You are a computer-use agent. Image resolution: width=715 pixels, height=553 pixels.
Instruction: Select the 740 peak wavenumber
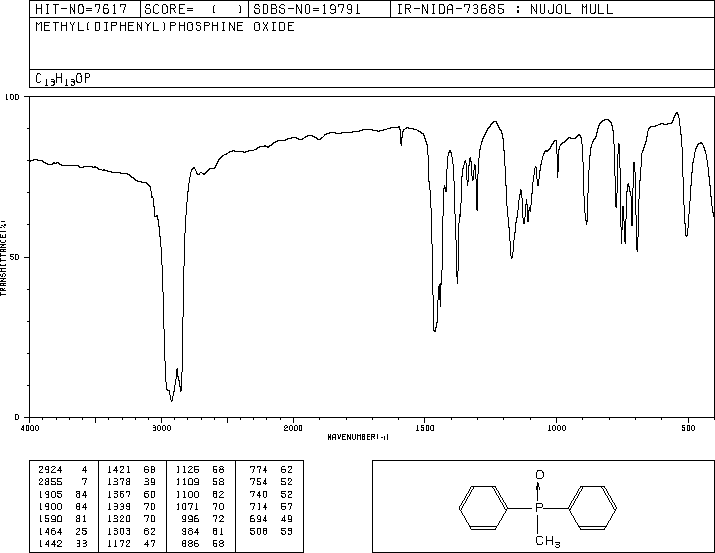(x=259, y=494)
